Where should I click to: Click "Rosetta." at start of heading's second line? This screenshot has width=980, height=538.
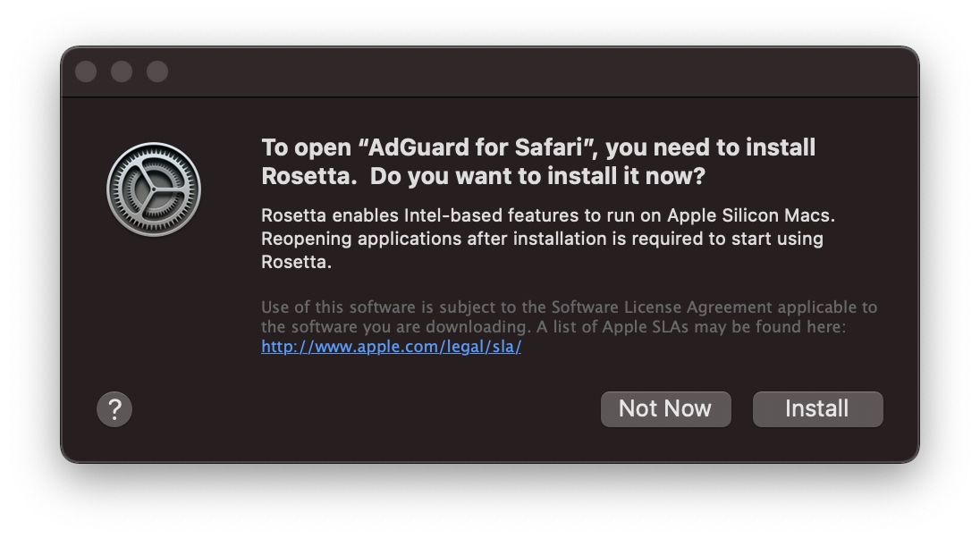[308, 176]
